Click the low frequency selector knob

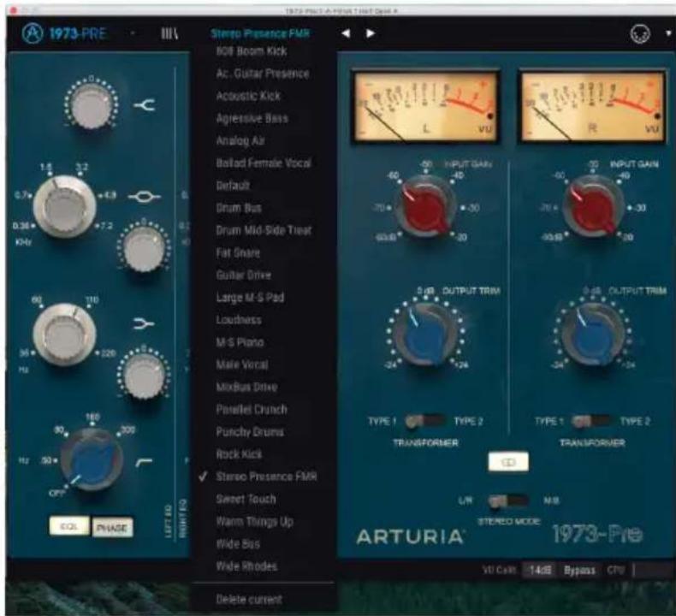tap(65, 335)
